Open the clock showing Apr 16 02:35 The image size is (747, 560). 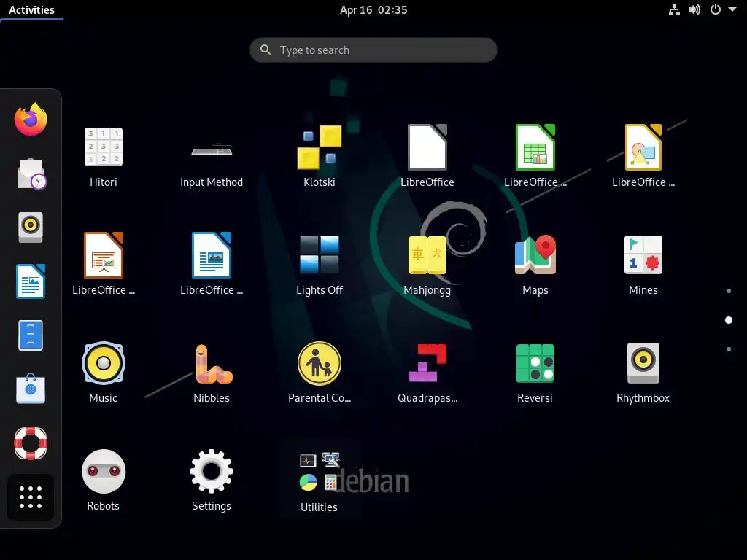373,10
